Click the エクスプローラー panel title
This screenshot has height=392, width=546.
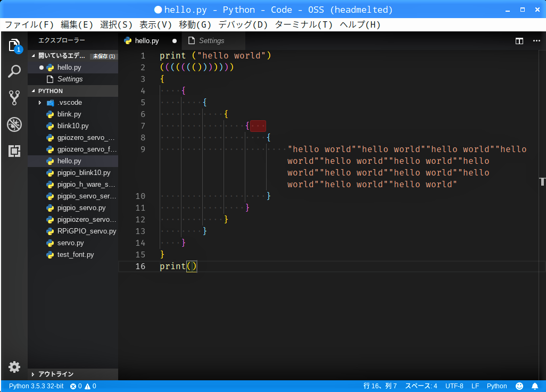tap(62, 40)
